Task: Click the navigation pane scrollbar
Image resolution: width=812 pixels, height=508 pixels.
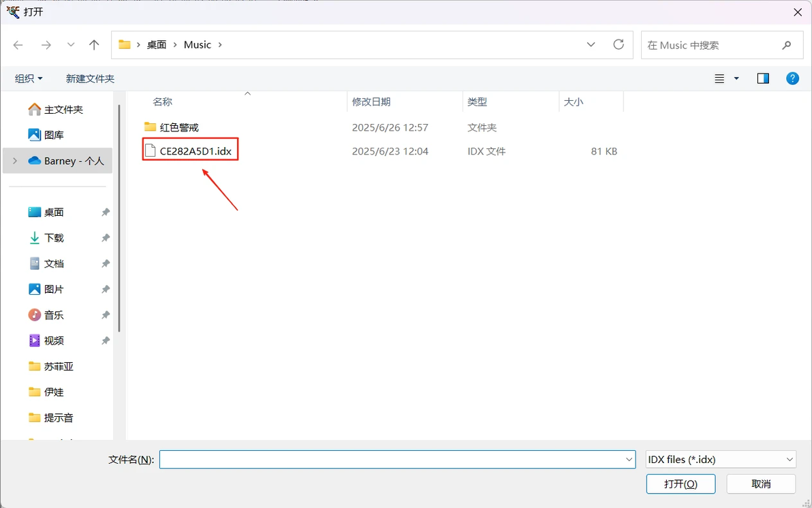Action: pyautogui.click(x=119, y=218)
